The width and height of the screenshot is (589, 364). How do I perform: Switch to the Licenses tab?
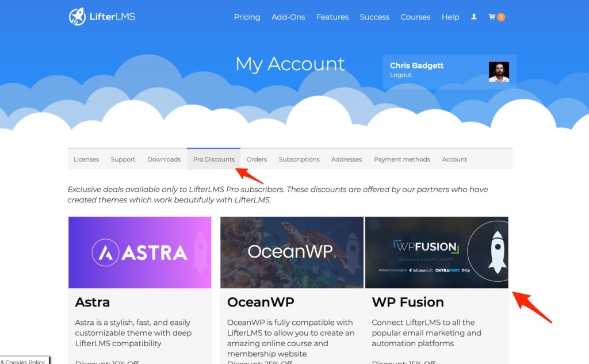[x=86, y=159]
